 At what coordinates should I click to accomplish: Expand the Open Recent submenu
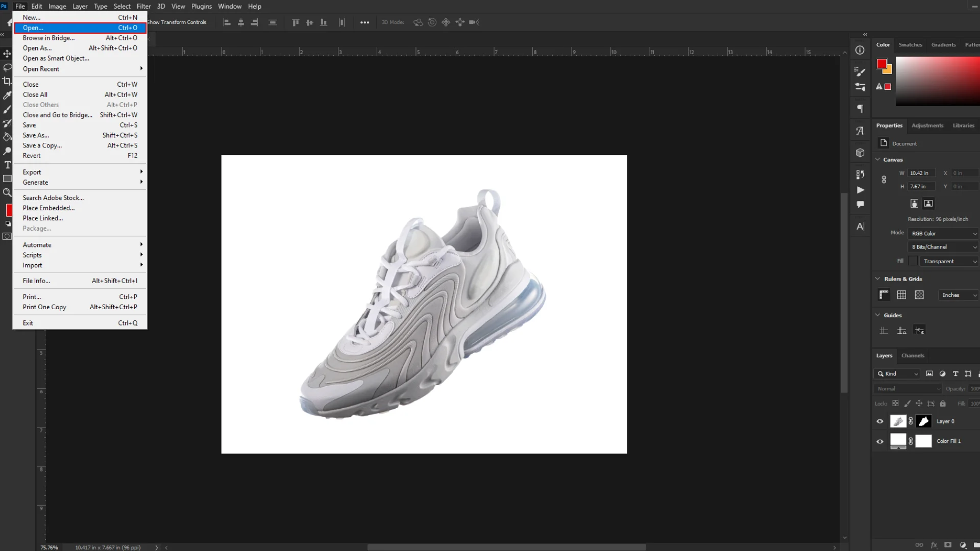[80, 69]
